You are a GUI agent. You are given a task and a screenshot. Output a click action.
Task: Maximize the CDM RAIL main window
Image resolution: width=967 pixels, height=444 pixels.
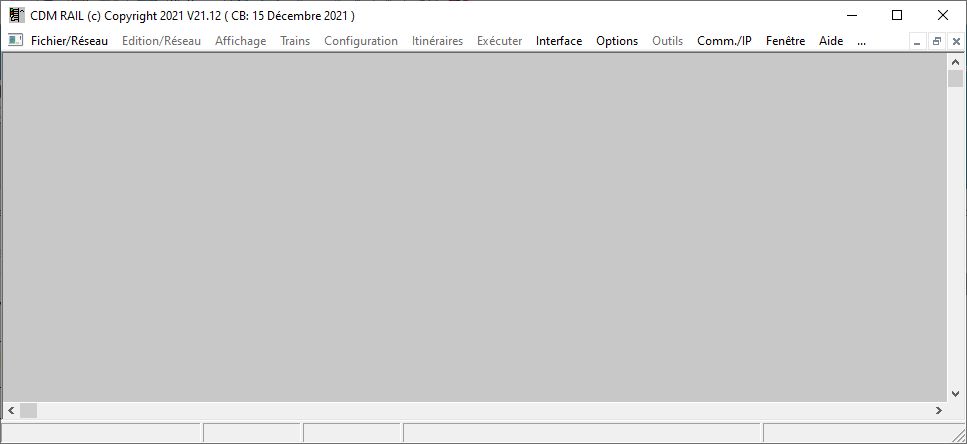897,15
